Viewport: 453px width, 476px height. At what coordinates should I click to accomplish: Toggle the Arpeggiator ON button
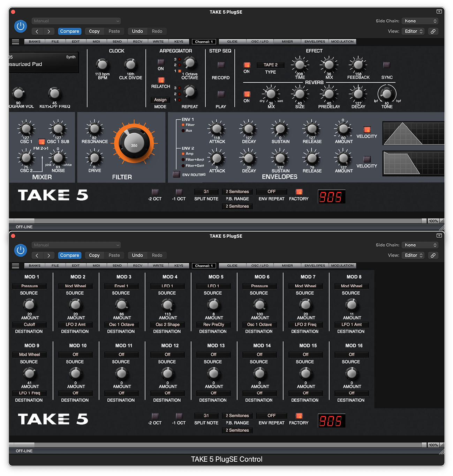point(161,62)
